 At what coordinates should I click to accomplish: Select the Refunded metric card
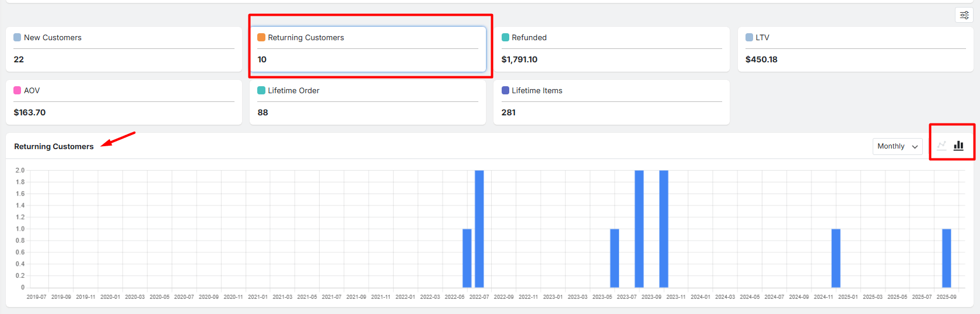click(611, 49)
